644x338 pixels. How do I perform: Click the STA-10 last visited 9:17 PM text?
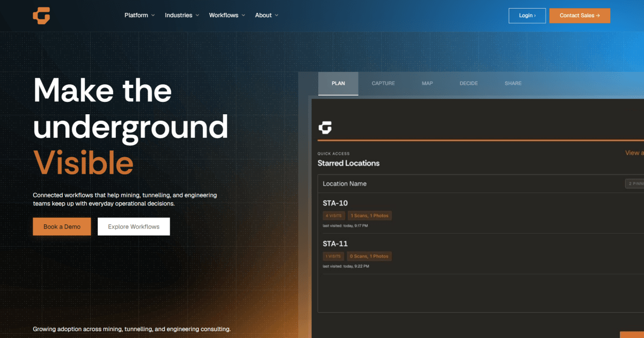345,226
